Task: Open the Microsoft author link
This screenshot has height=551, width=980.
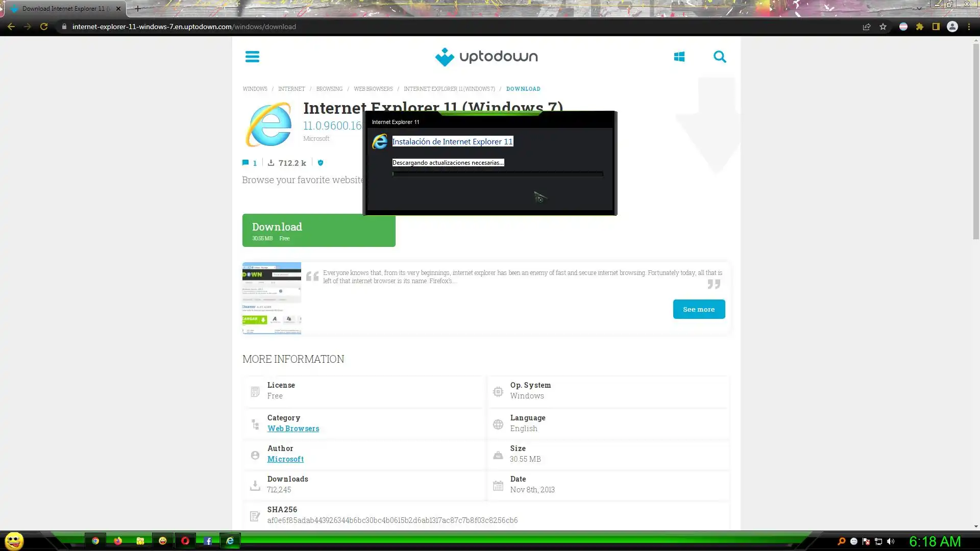Action: tap(285, 459)
